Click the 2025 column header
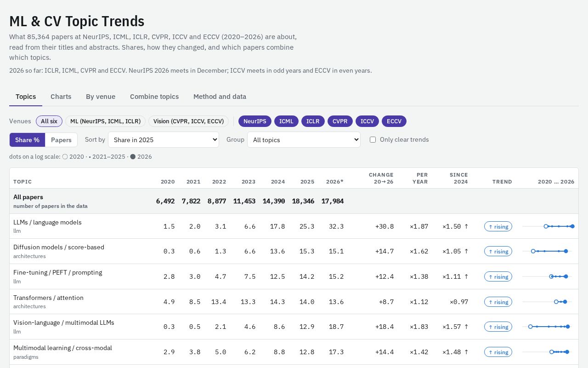Screen dimensions: 588x368 pyautogui.click(x=307, y=182)
